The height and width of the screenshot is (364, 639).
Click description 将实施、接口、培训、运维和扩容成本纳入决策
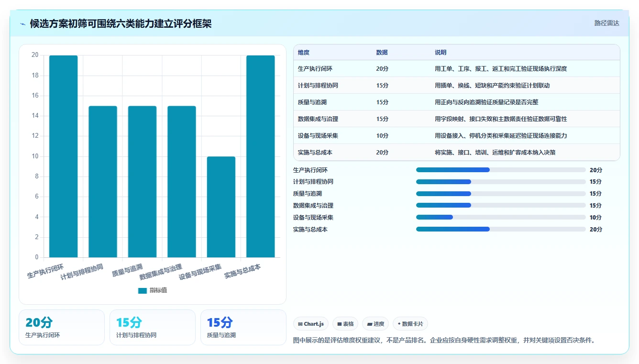click(495, 153)
